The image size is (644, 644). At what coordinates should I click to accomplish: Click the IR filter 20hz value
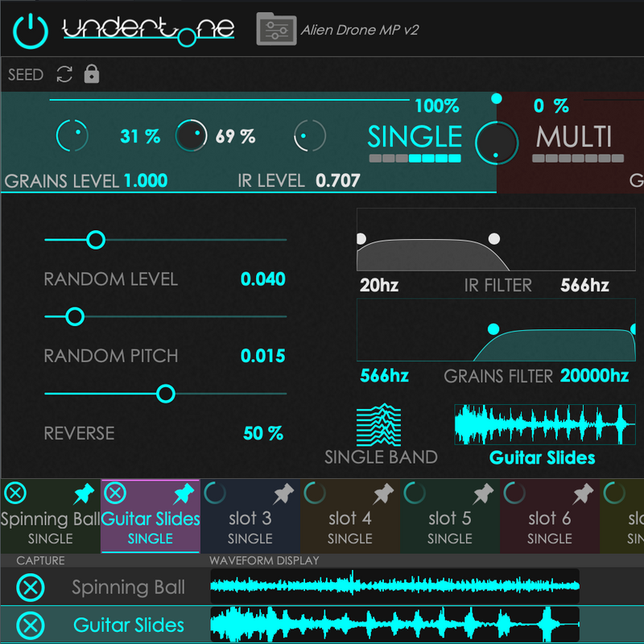379,285
